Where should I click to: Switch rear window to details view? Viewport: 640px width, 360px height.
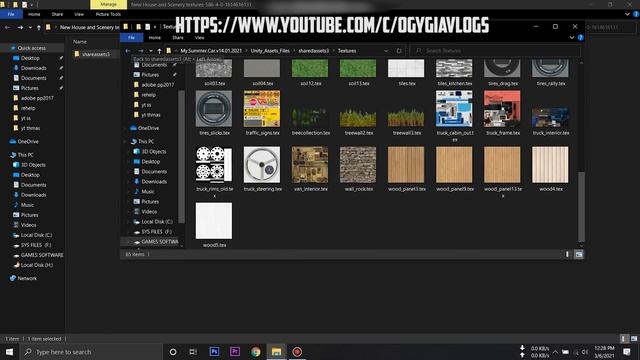623,339
